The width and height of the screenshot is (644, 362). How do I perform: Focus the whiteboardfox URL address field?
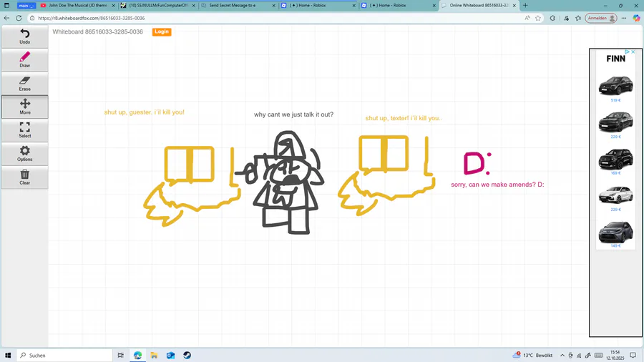(x=275, y=18)
